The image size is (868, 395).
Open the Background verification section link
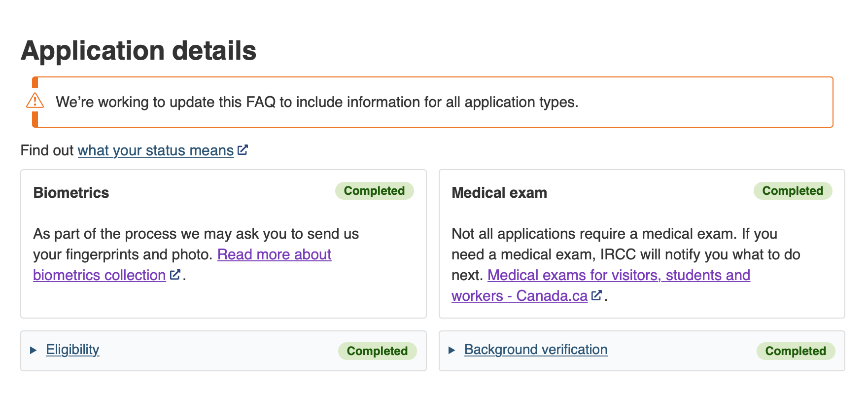(536, 350)
